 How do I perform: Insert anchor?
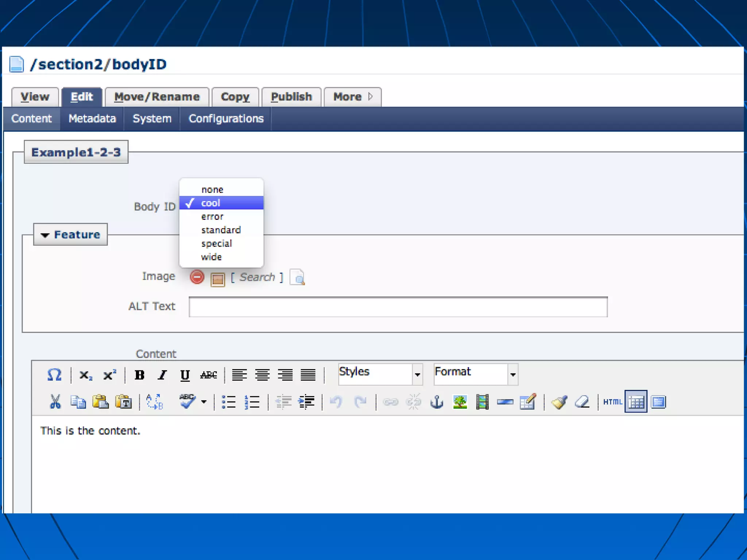[x=437, y=402]
